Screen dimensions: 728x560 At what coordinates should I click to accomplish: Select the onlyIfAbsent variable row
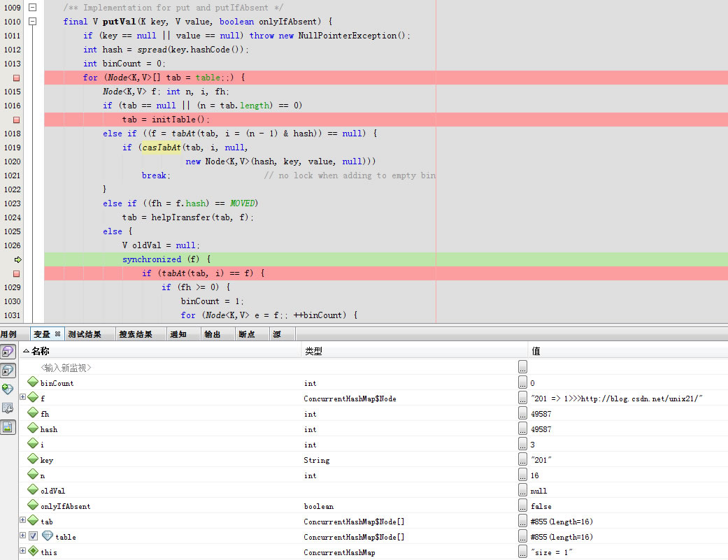tap(373, 506)
